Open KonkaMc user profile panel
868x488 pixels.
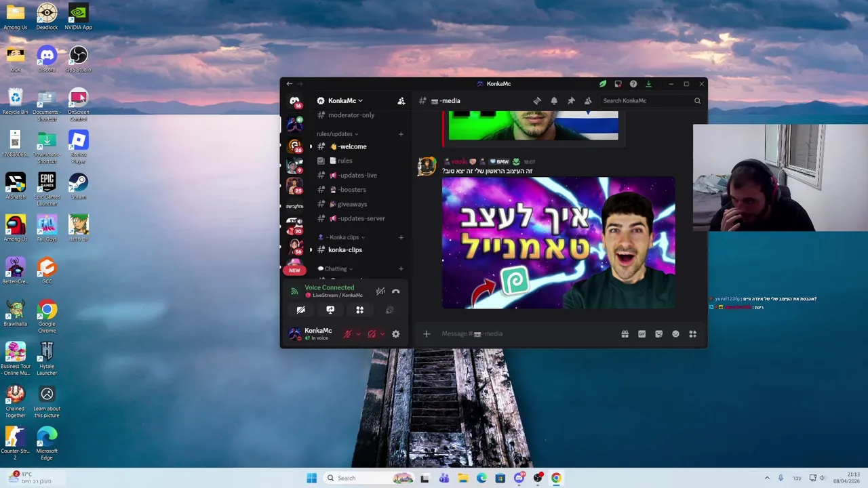pyautogui.click(x=312, y=333)
